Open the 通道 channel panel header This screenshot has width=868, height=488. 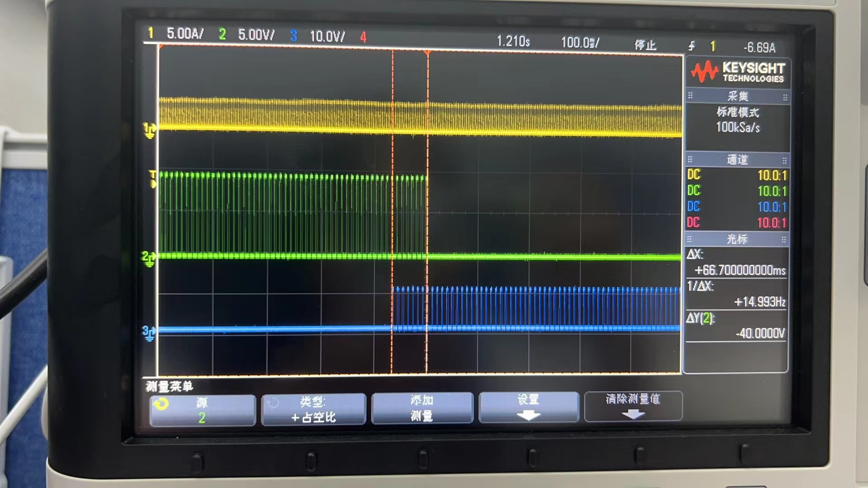737,160
